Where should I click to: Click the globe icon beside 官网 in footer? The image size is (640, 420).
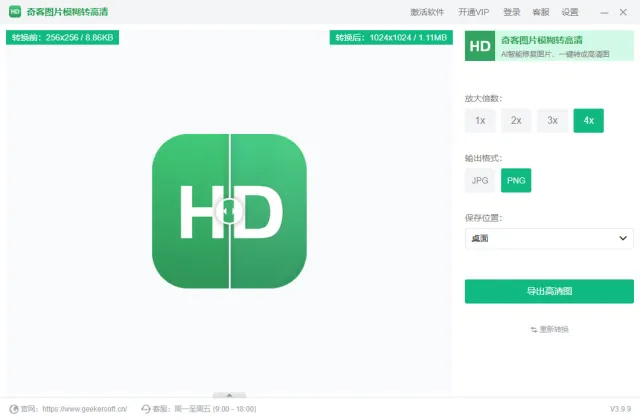pos(13,409)
